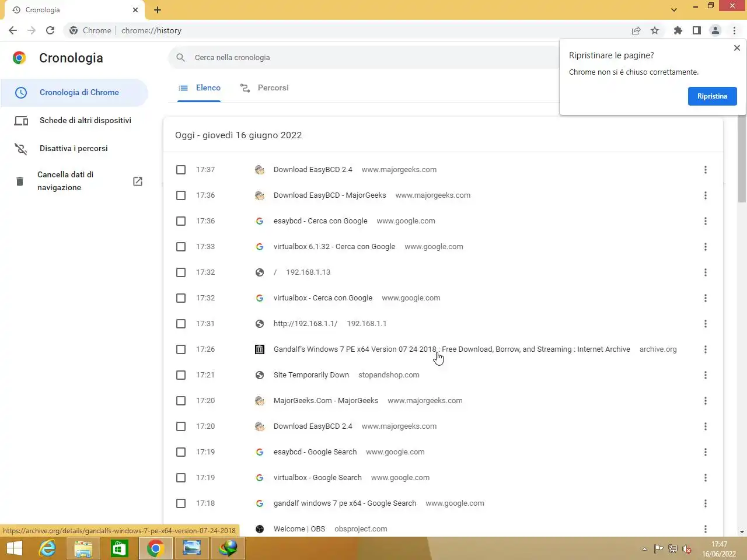Open actions menu for Download EasyBCD - MajorGeeks
Screen dimensions: 747x560
pos(705,195)
